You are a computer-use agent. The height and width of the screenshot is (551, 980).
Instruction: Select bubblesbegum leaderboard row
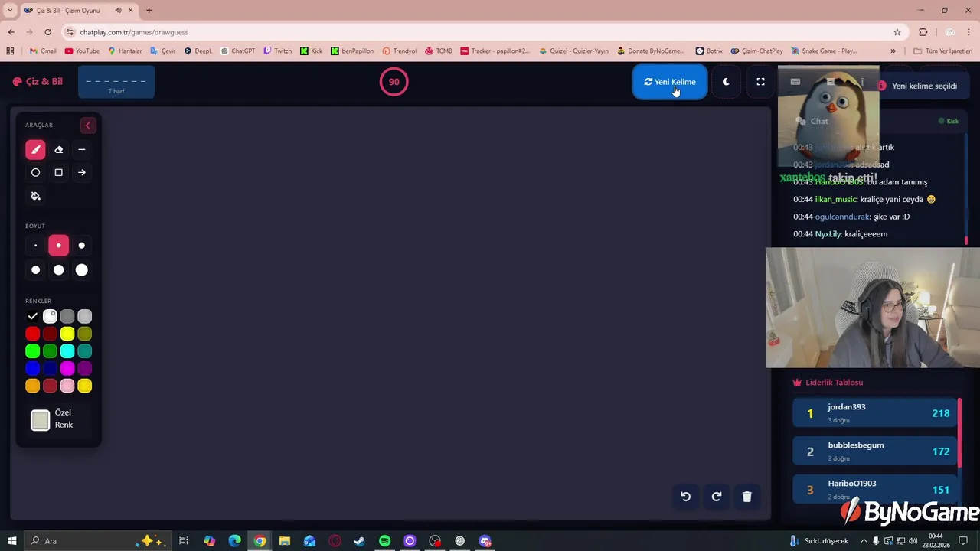click(x=875, y=452)
